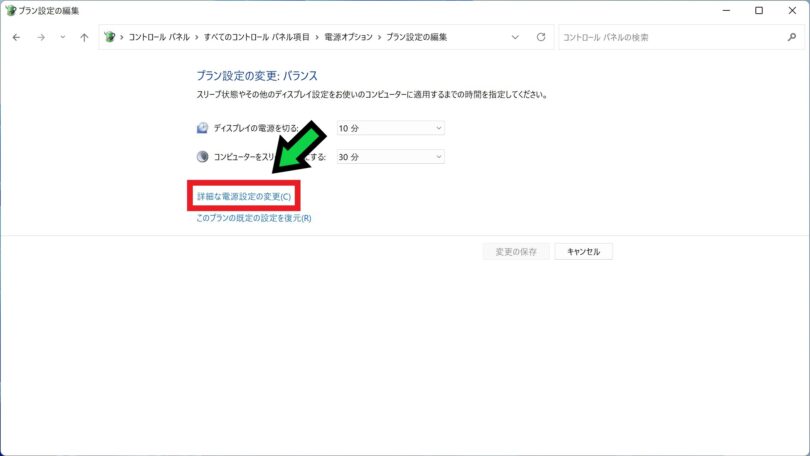
Task: Focus the コントロール パネルの検索 field
Action: coord(670,37)
